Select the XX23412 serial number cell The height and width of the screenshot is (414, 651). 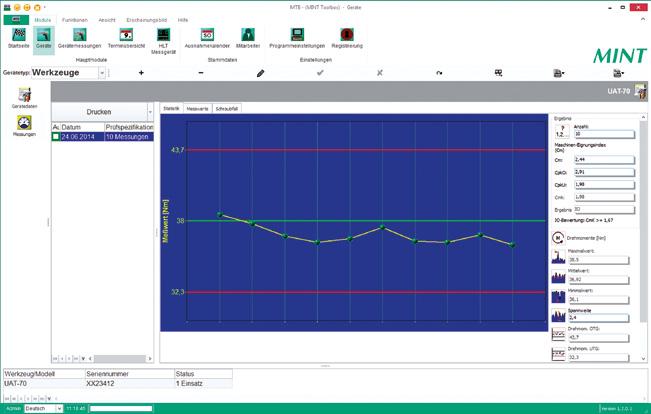[x=130, y=383]
